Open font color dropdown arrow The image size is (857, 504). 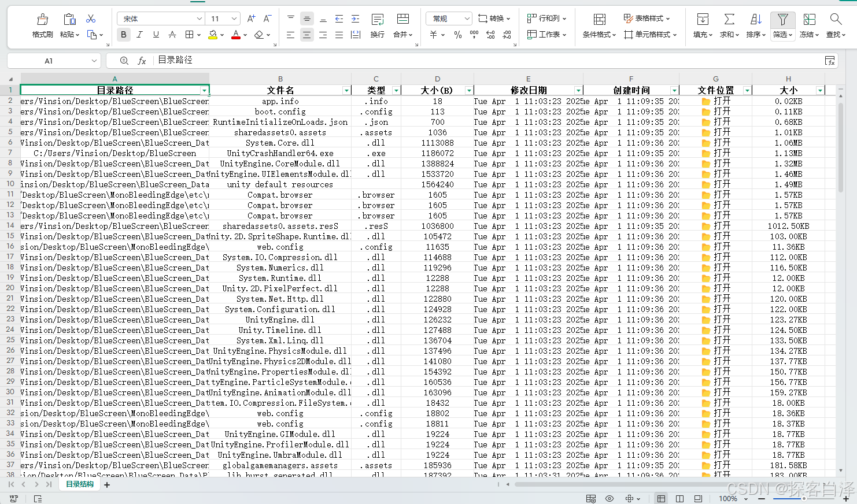(x=245, y=35)
